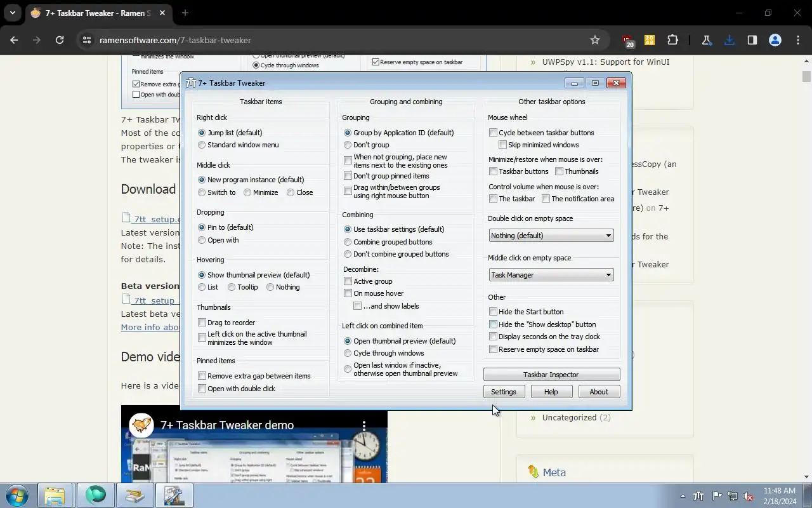This screenshot has width=812, height=508.
Task: Open the green browser icon on taskbar
Action: coord(95,495)
